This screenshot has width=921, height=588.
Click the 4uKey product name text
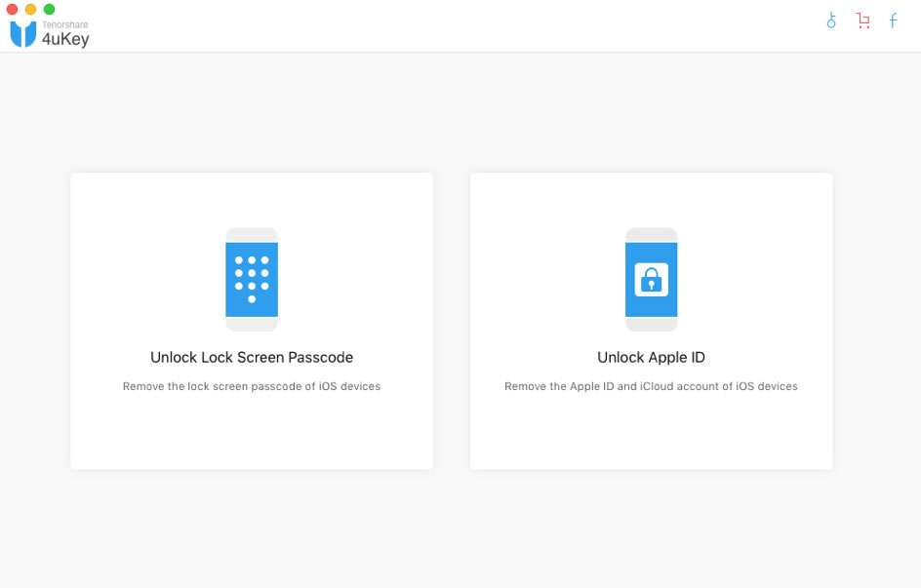pyautogui.click(x=65, y=39)
